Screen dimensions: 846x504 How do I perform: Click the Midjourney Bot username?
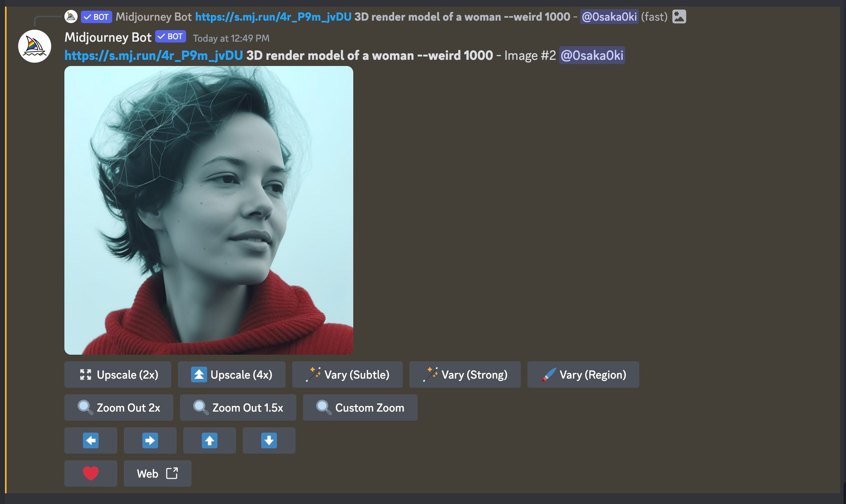pyautogui.click(x=108, y=37)
